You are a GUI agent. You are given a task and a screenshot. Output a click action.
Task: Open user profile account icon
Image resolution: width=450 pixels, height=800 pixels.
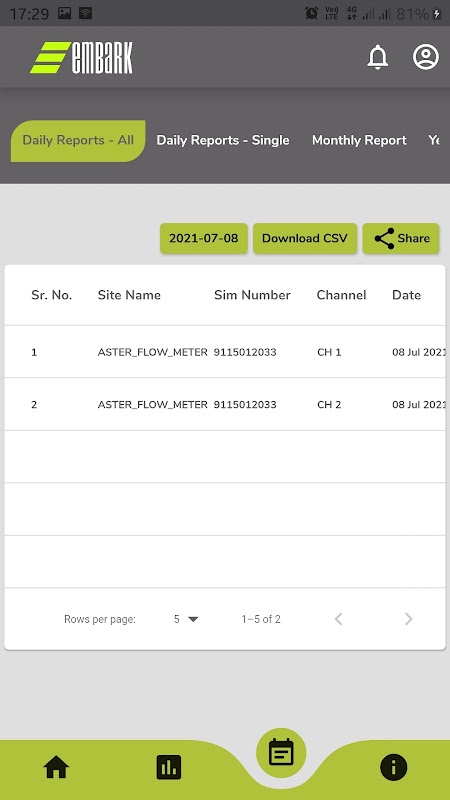tap(426, 57)
